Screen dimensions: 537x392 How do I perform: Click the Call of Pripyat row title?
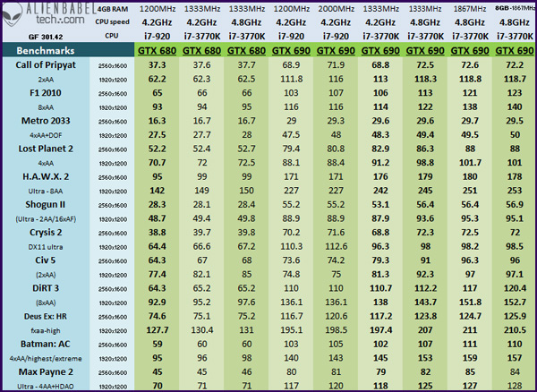[46, 65]
